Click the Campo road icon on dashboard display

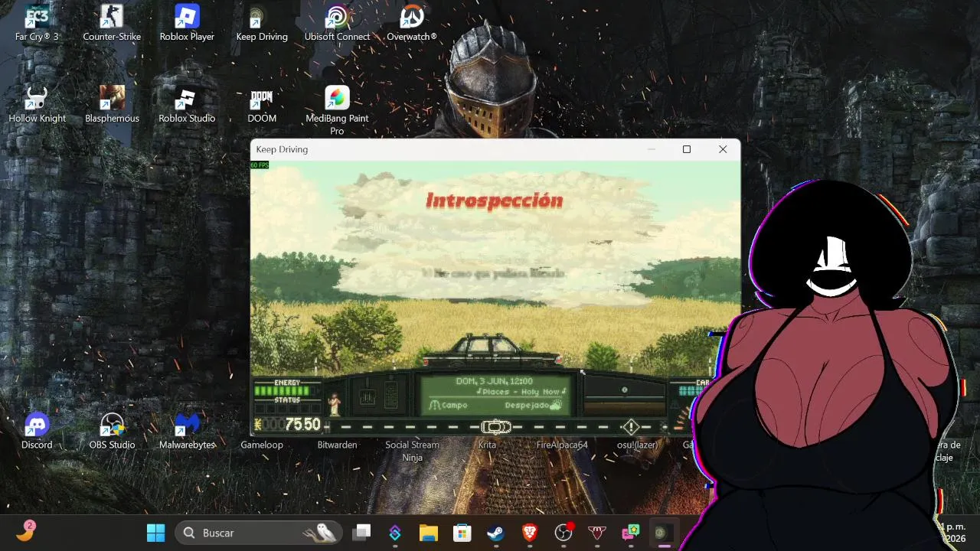click(x=434, y=405)
